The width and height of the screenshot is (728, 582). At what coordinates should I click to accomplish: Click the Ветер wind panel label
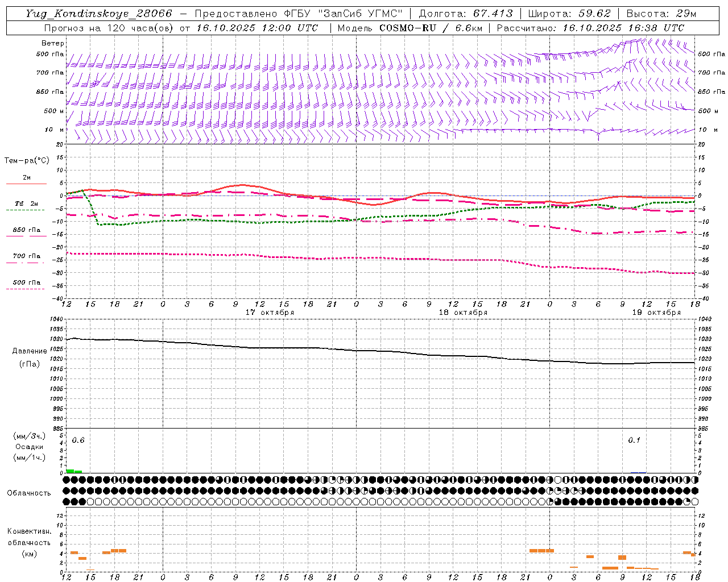pos(53,43)
